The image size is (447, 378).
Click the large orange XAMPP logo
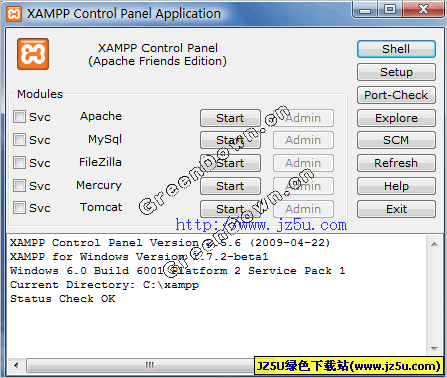click(x=33, y=54)
